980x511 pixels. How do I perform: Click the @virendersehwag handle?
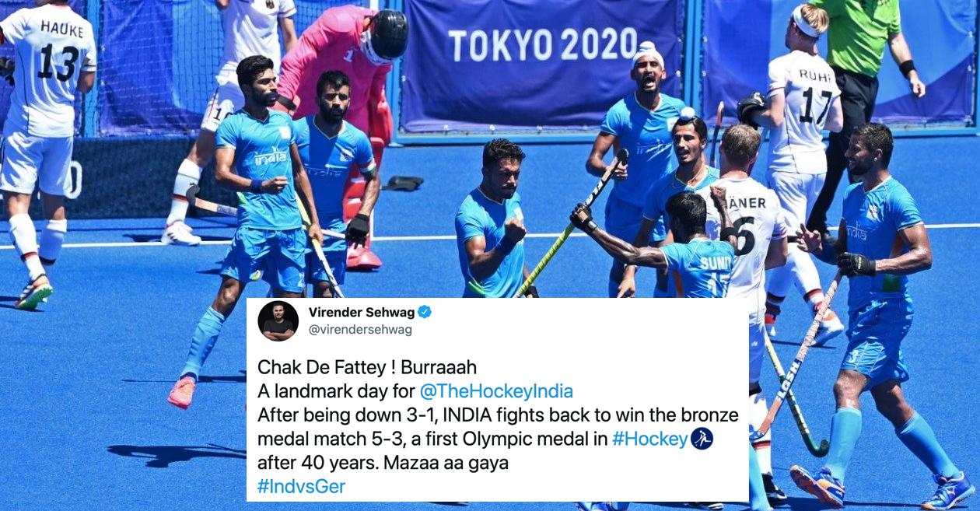(360, 330)
